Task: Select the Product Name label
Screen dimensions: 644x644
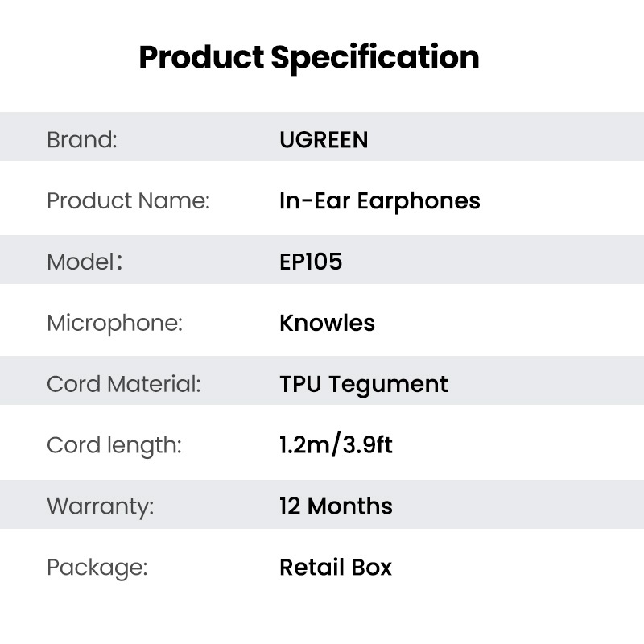Action: (128, 200)
